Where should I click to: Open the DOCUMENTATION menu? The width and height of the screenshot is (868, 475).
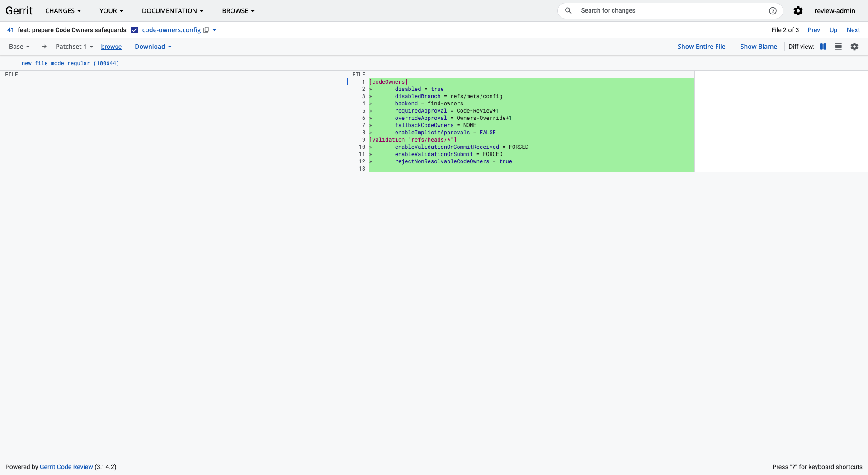click(173, 11)
